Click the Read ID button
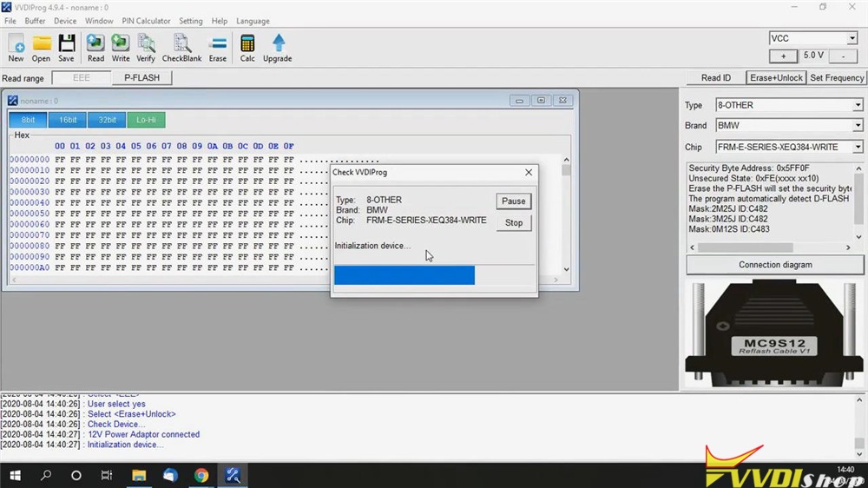 [x=716, y=78]
